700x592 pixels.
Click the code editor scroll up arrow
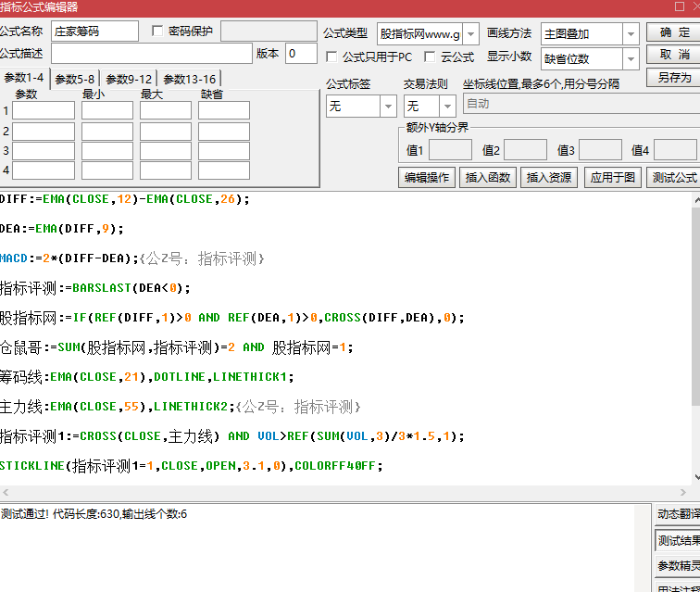click(696, 199)
